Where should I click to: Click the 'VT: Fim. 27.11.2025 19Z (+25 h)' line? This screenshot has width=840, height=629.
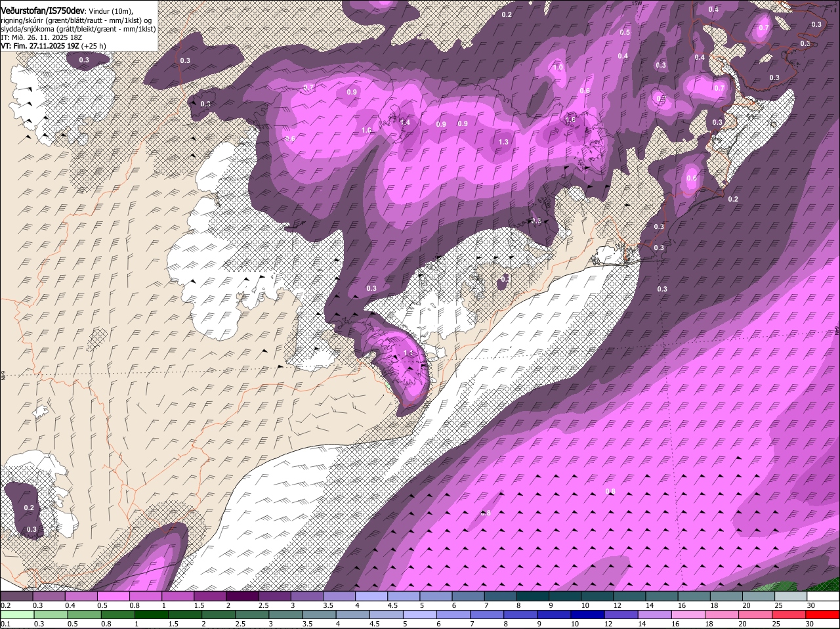54,47
